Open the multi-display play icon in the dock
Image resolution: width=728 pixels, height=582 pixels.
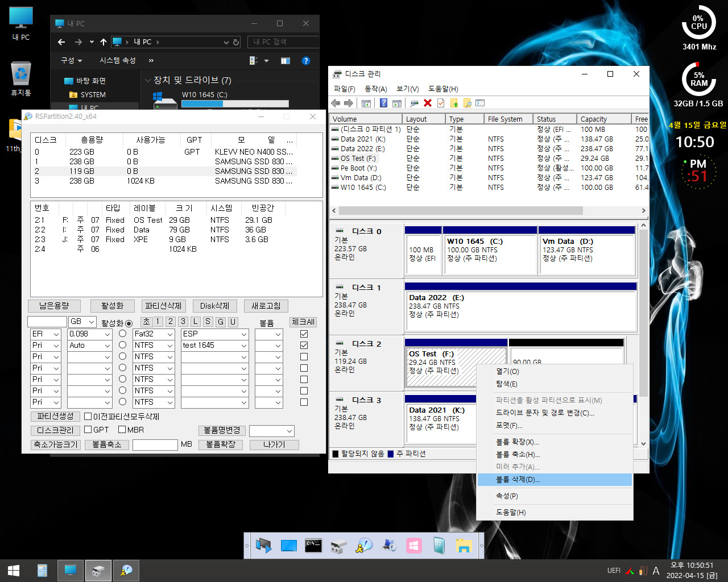(x=264, y=546)
